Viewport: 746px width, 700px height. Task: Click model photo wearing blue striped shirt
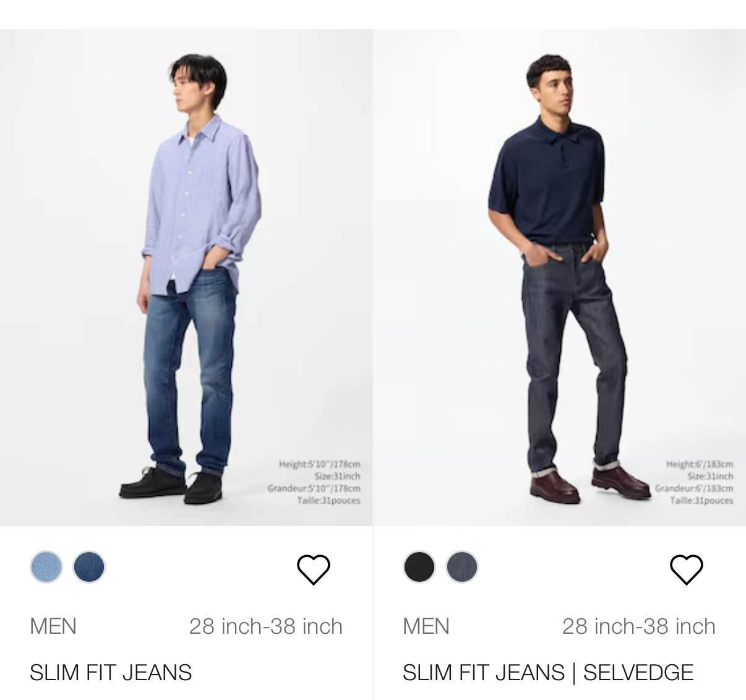click(186, 277)
